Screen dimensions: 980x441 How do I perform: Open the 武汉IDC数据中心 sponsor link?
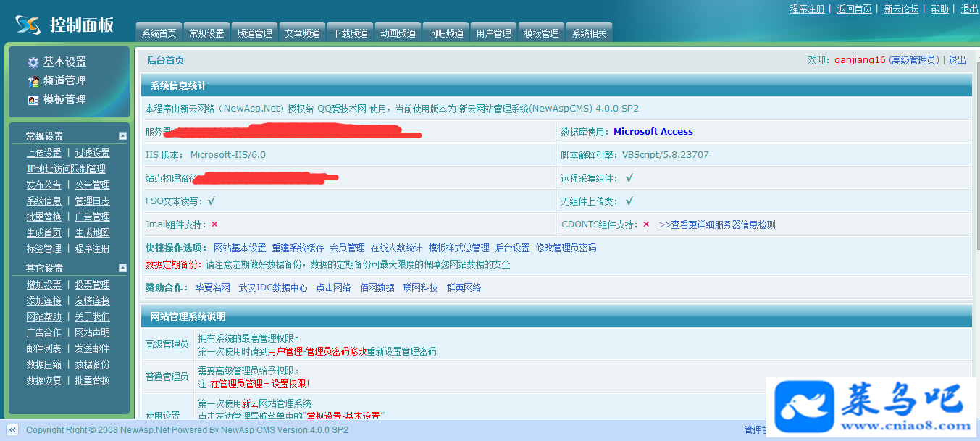(273, 287)
